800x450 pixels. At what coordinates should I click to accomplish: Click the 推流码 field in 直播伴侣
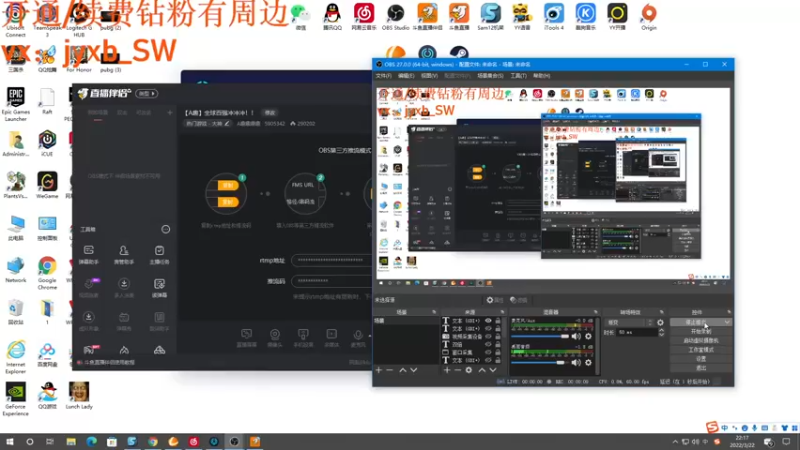[332, 281]
